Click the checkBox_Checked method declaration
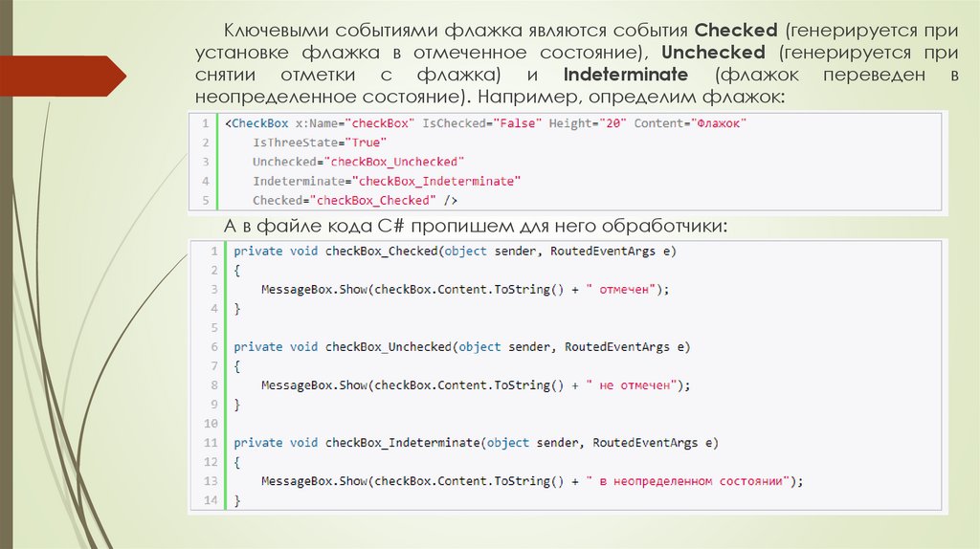Viewport: 980px width, 549px height. [x=455, y=252]
